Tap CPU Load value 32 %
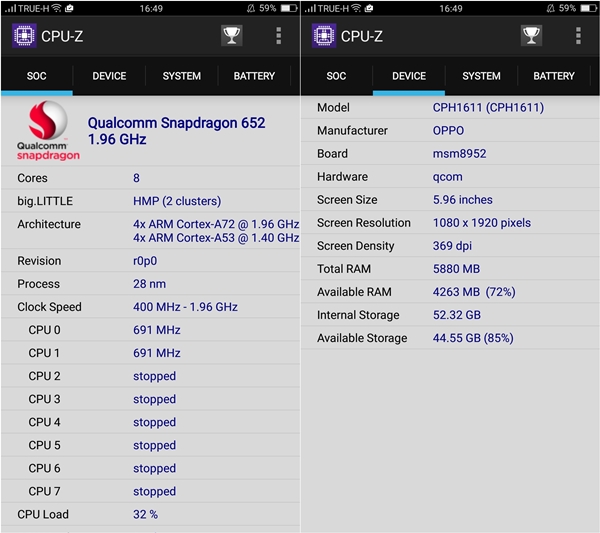Viewport: 600px width, 533px height. coord(145,514)
